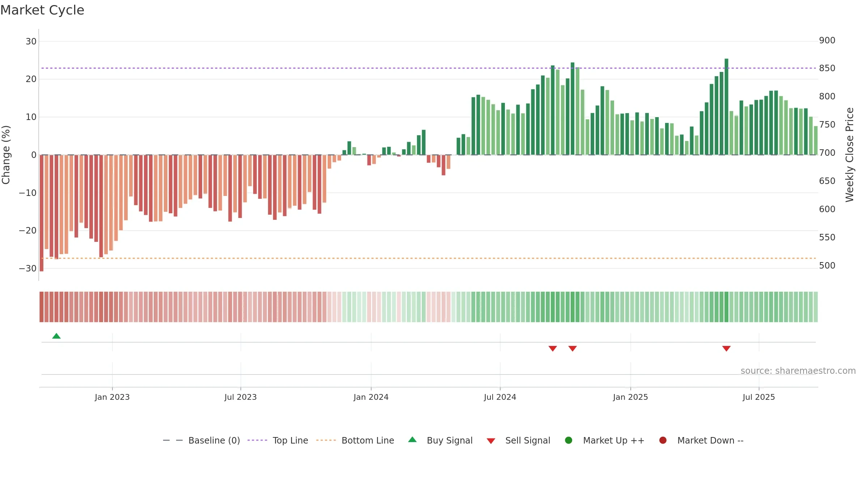Toggle the Buy Signal legend entry
The width and height of the screenshot is (868, 488).
(440, 440)
